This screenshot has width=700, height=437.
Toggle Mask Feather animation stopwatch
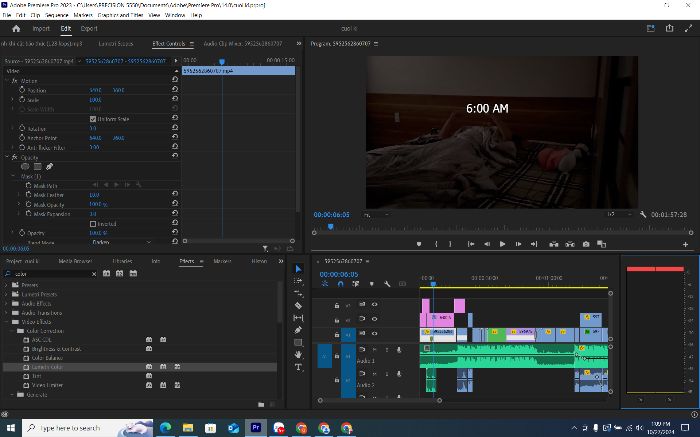click(x=29, y=195)
